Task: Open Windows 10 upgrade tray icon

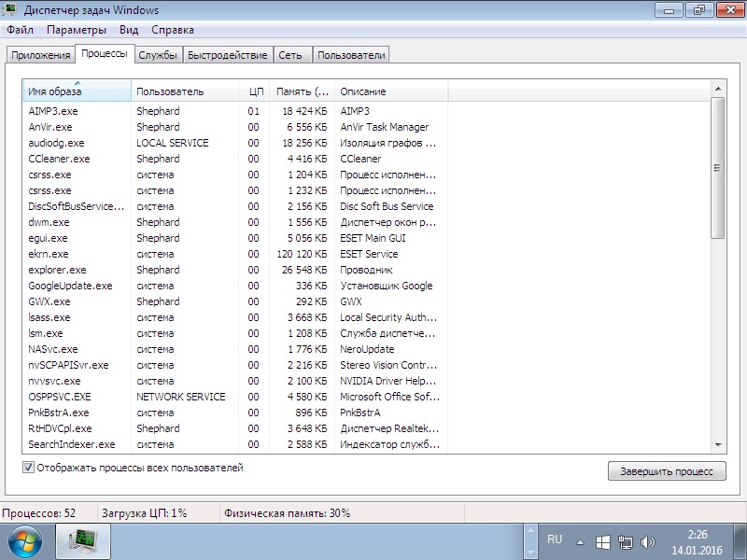Action: [603, 542]
